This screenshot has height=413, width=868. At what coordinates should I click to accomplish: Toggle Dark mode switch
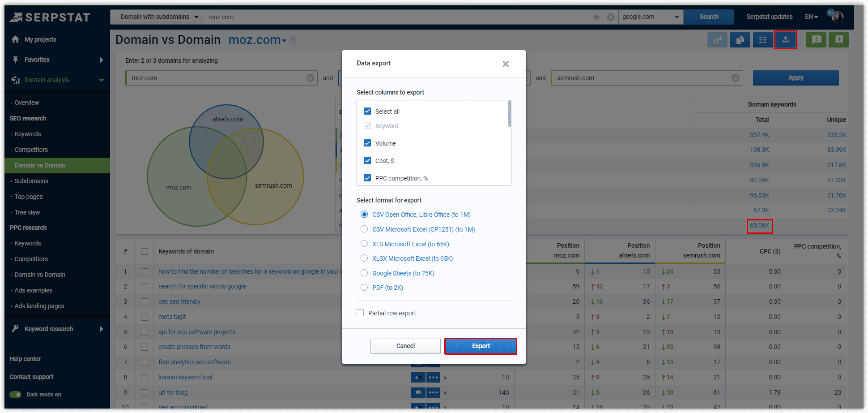16,395
